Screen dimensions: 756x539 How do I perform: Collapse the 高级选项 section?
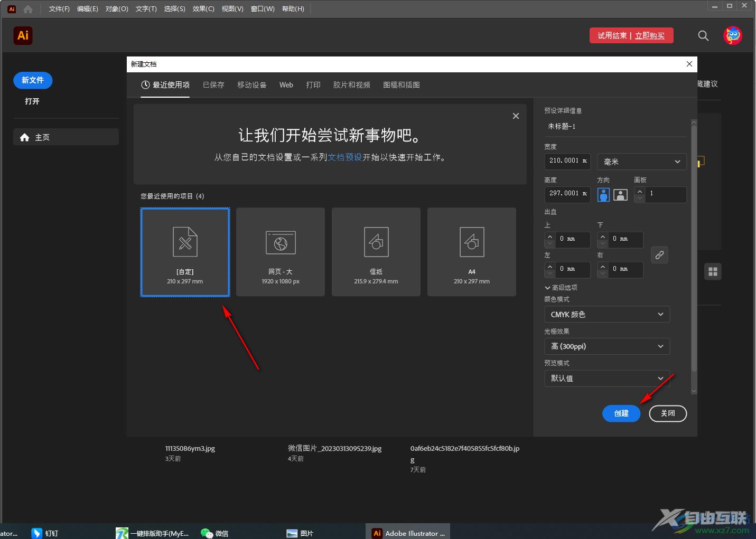click(561, 288)
